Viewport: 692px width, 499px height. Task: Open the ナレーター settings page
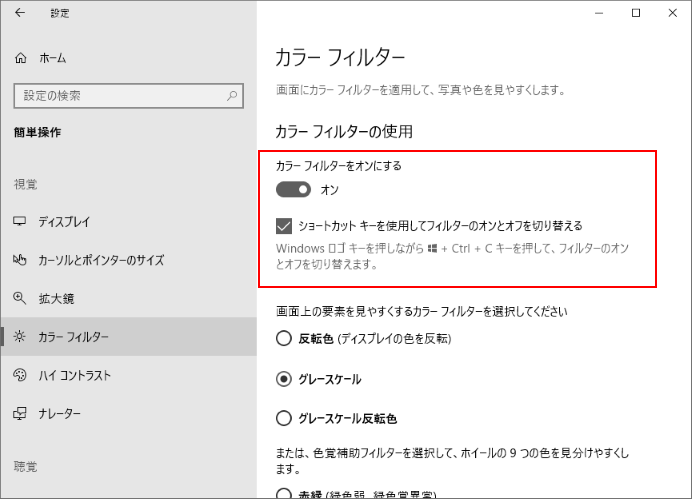tap(128, 413)
